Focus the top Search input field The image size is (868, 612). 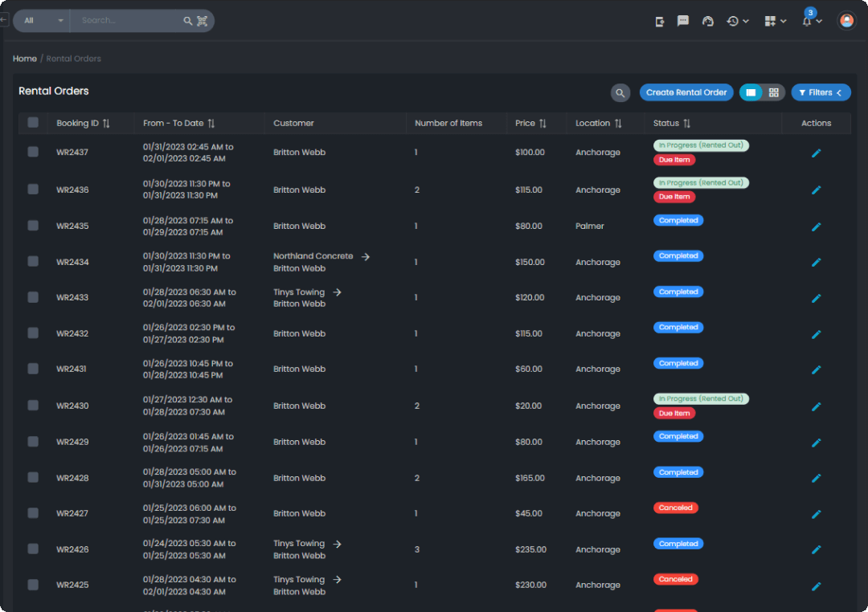(127, 20)
